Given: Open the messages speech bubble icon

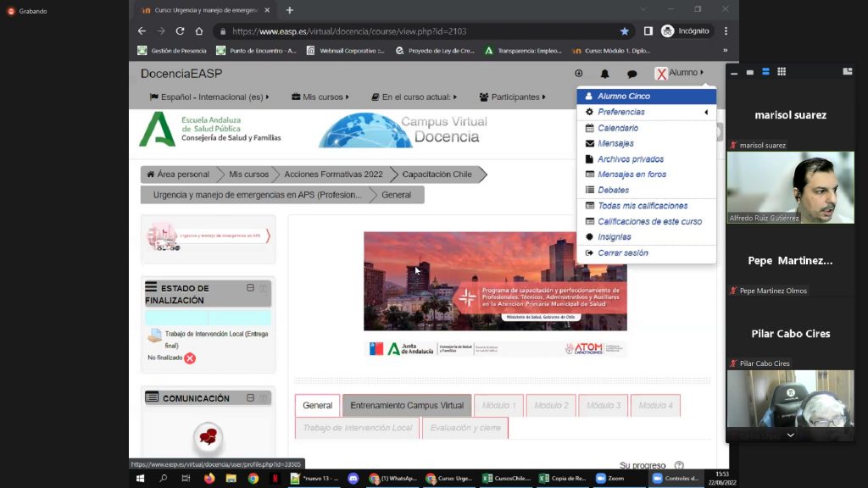Looking at the screenshot, I should point(632,74).
